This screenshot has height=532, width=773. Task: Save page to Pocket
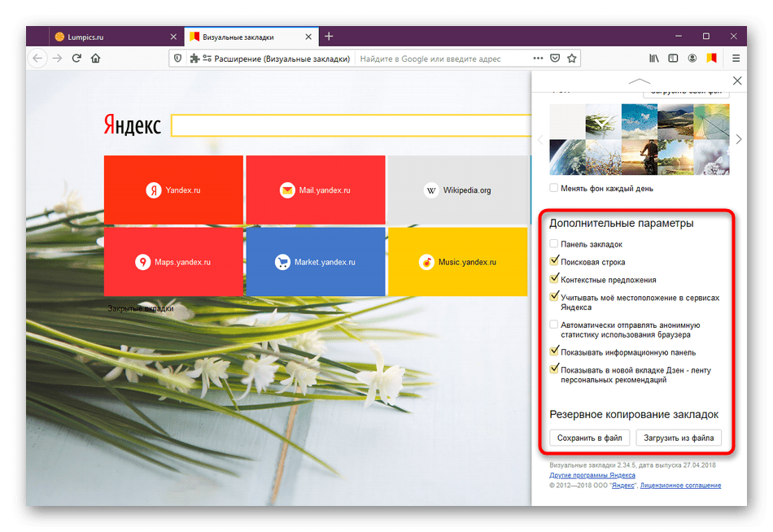[555, 59]
